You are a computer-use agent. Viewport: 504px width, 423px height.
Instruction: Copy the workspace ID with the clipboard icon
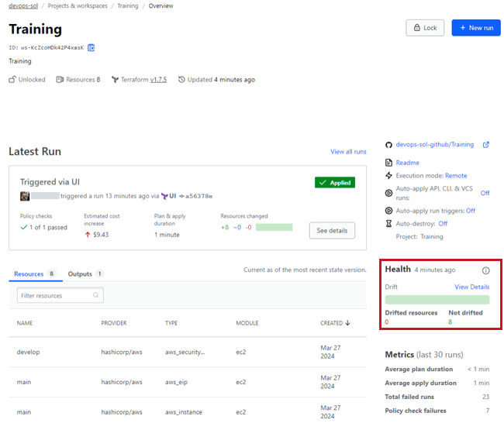pyautogui.click(x=91, y=47)
